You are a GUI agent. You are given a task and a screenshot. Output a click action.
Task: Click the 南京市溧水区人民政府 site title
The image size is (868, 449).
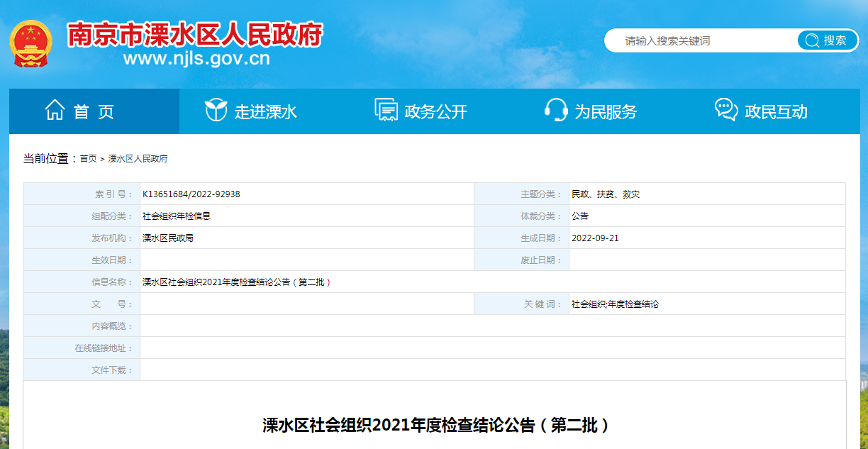pyautogui.click(x=195, y=33)
